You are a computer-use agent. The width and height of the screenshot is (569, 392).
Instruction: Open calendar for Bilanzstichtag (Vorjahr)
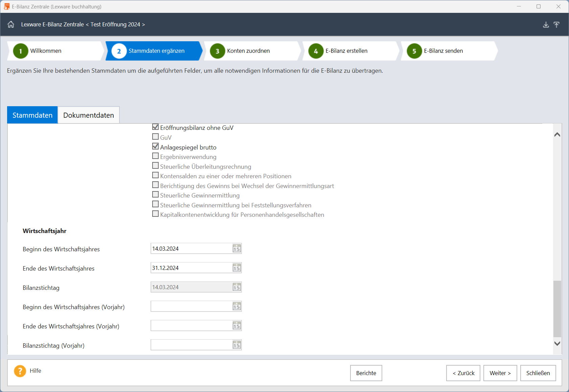236,345
